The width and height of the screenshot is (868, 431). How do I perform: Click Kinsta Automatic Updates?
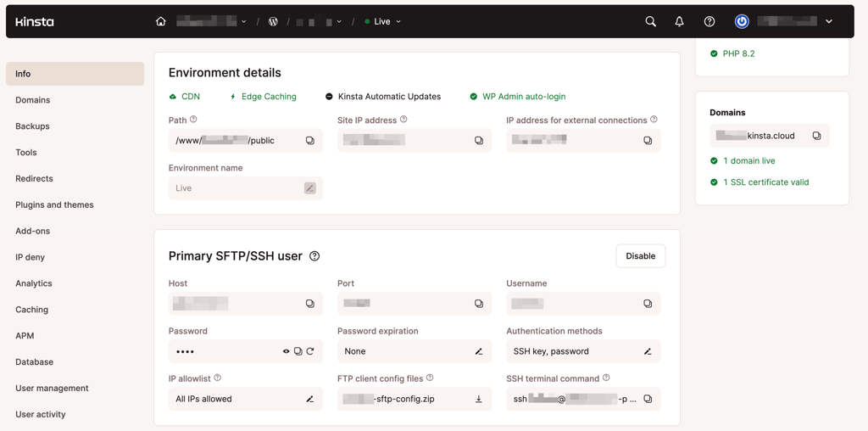pos(383,97)
